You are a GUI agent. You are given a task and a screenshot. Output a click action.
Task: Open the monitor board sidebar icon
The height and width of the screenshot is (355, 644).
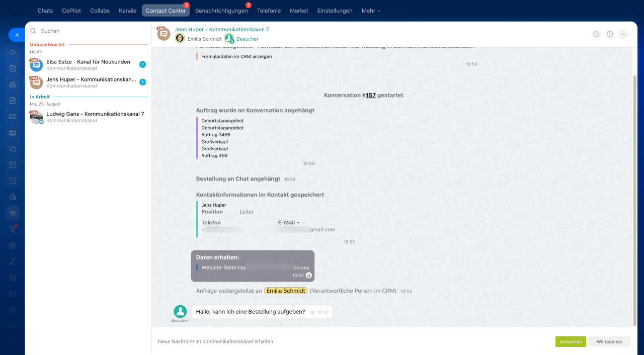coord(13,132)
